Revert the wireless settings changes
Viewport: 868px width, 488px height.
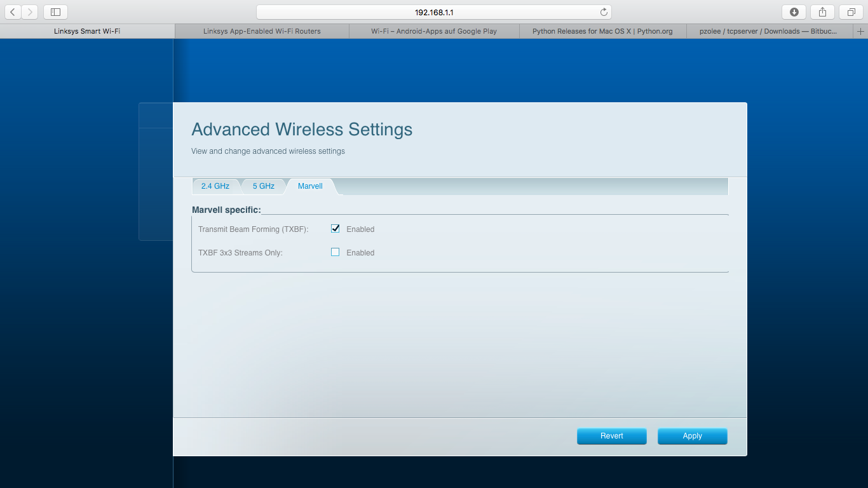pyautogui.click(x=611, y=436)
